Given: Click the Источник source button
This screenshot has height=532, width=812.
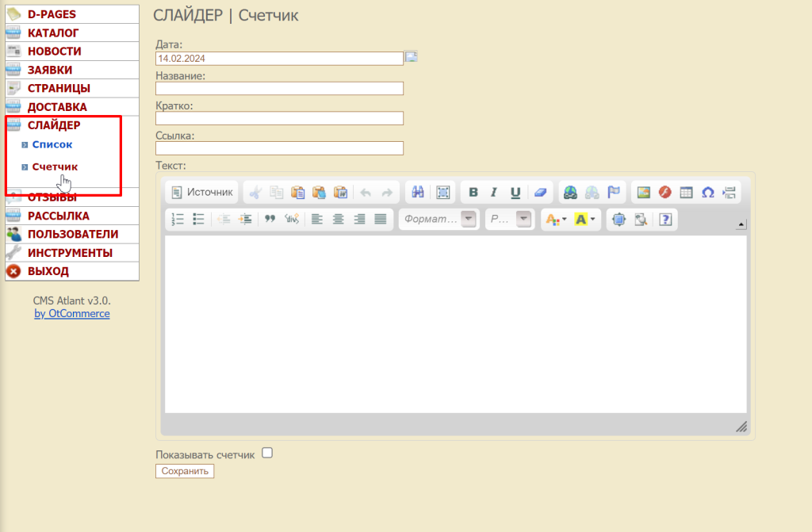Looking at the screenshot, I should pos(202,192).
